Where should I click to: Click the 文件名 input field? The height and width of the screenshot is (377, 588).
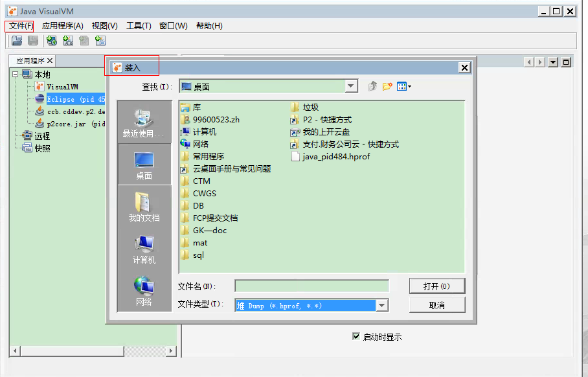tap(311, 286)
